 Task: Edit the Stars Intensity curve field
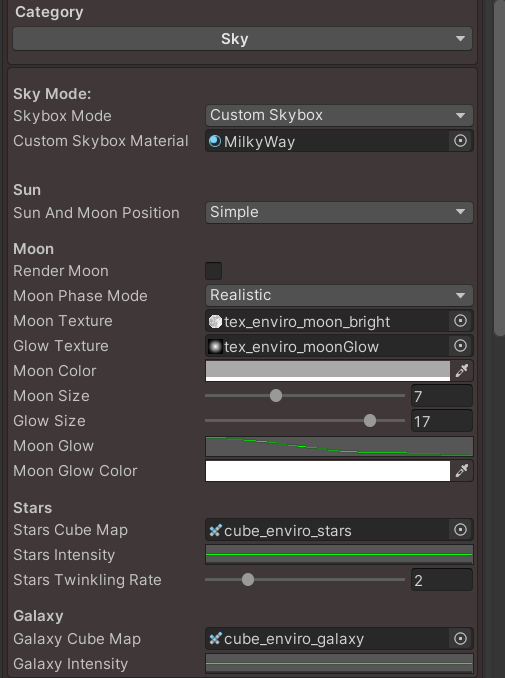tap(339, 555)
